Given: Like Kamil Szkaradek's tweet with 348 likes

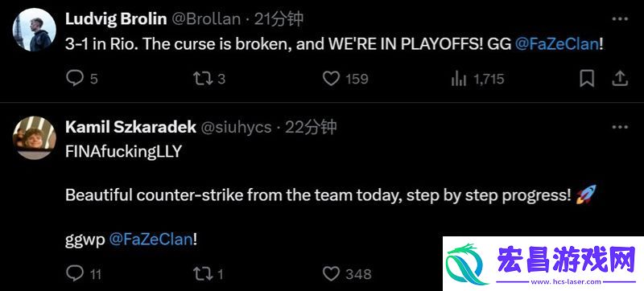Looking at the screenshot, I should pos(331,273).
